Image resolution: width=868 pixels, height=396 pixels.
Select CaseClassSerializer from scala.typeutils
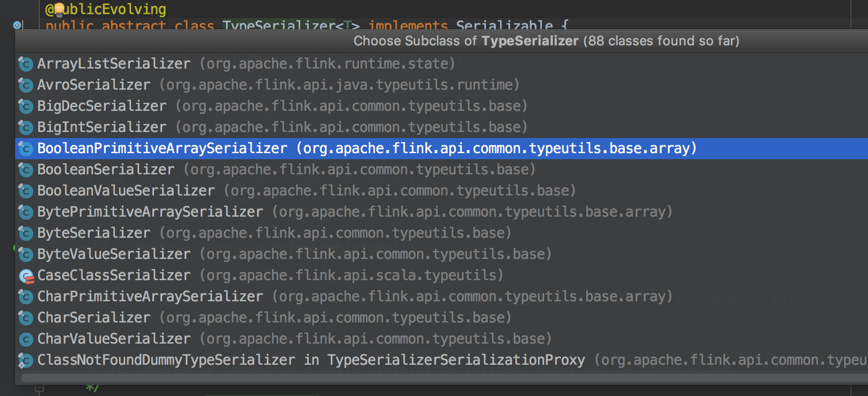click(x=442, y=276)
